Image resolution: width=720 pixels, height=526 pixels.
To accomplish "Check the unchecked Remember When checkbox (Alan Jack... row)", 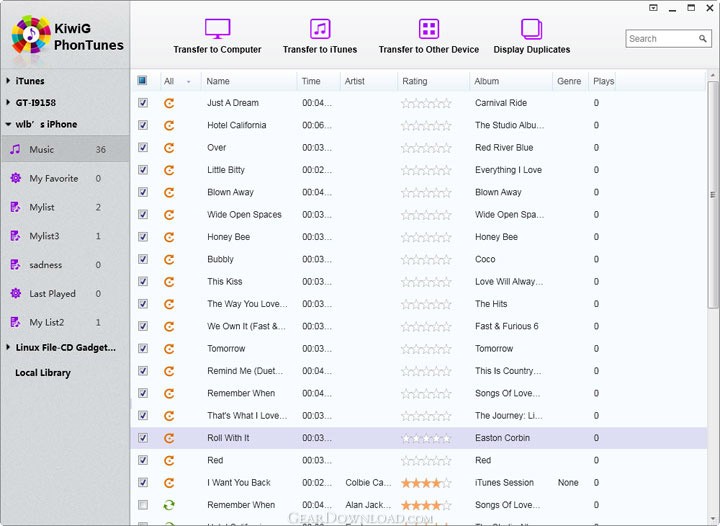I will click(x=143, y=505).
